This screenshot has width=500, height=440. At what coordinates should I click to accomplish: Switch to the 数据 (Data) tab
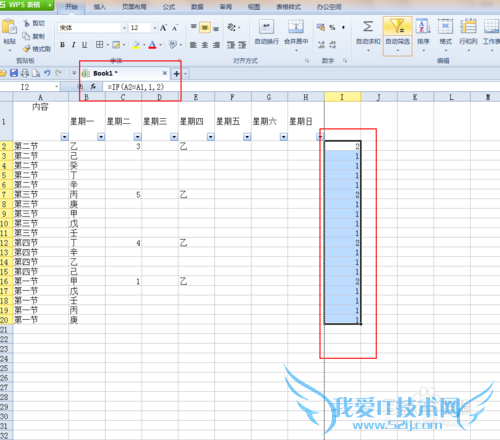(197, 7)
